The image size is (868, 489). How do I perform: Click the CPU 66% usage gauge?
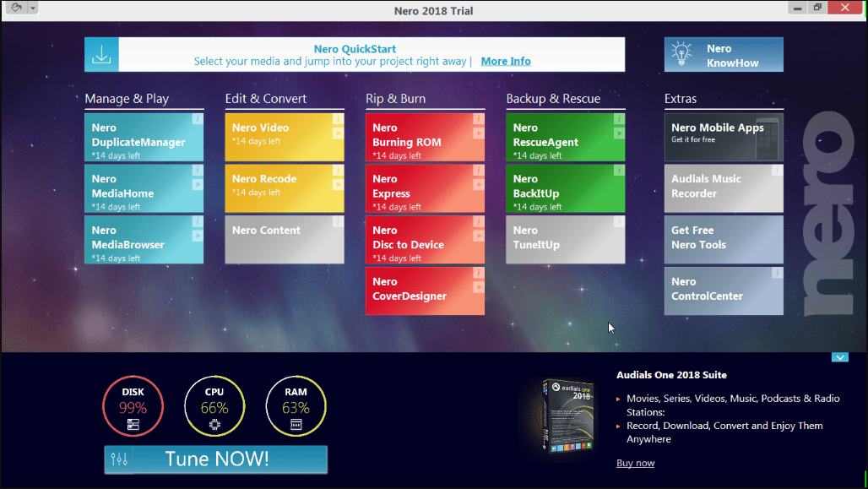pyautogui.click(x=214, y=406)
